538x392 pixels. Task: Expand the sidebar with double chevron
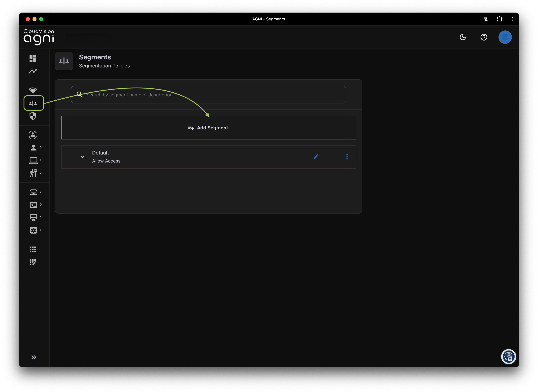[34, 357]
